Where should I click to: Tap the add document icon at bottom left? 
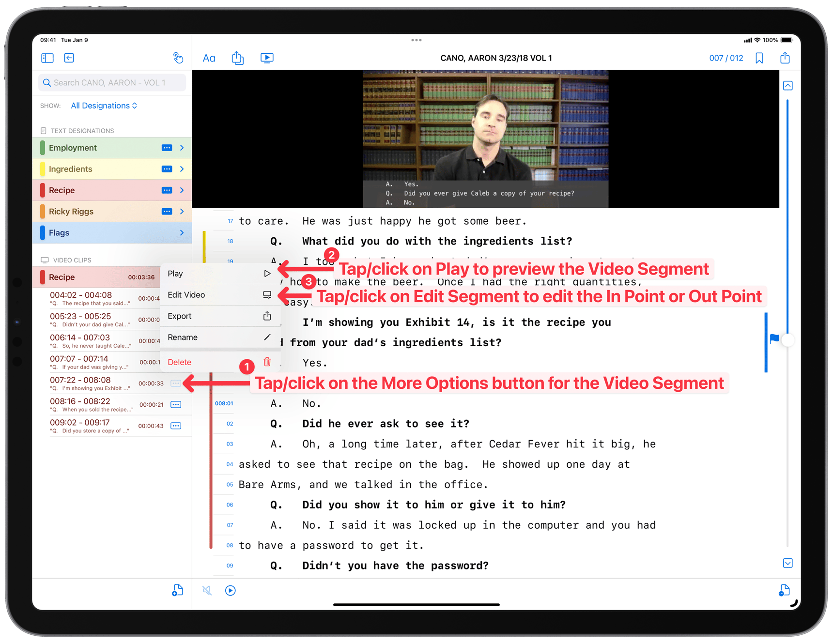[x=177, y=590]
